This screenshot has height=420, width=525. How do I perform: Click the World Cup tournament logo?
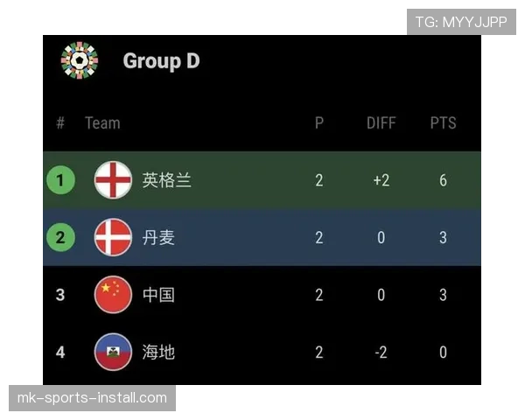click(x=80, y=60)
